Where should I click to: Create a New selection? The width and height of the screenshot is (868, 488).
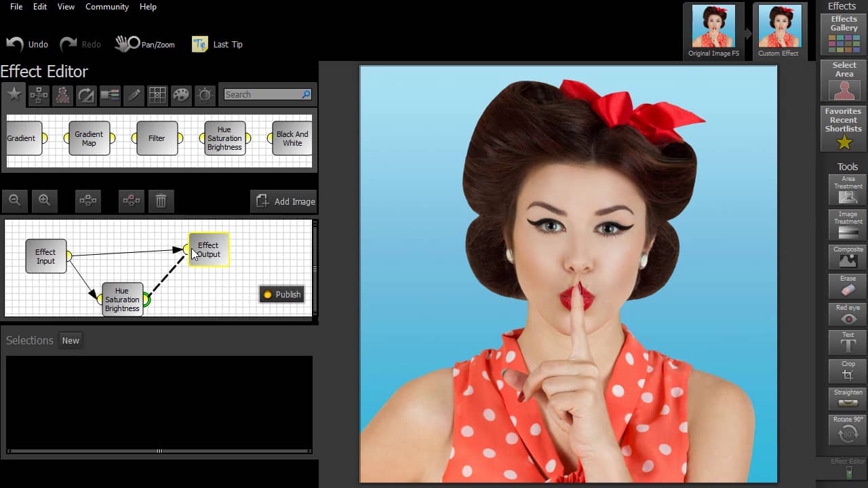(71, 340)
